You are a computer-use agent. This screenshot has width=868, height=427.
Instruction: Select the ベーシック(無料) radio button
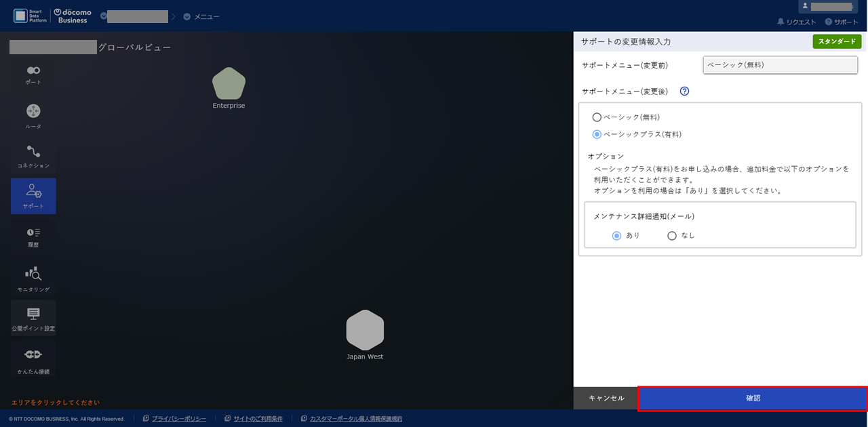coord(597,117)
